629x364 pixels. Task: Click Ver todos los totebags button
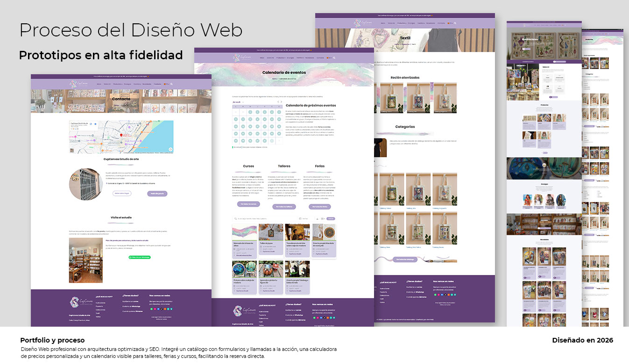(x=405, y=259)
